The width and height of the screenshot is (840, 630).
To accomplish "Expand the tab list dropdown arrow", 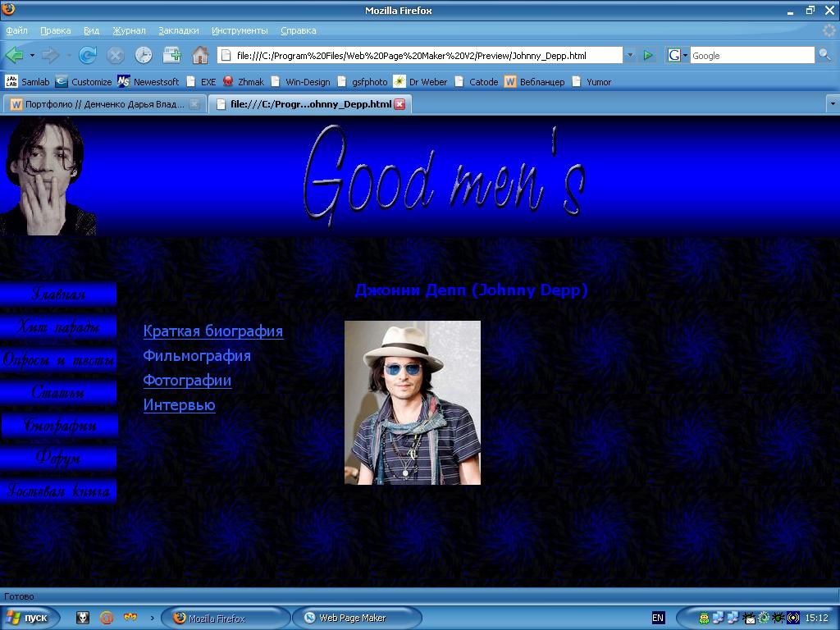I will (833, 104).
